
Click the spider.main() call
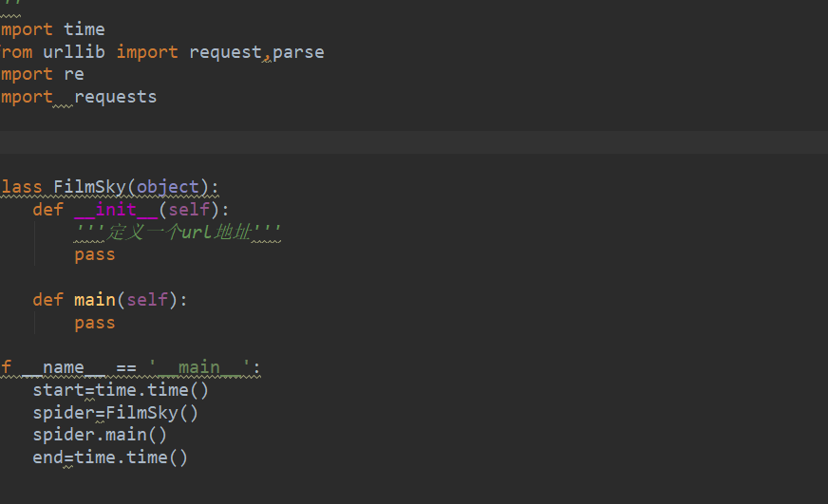pos(100,435)
